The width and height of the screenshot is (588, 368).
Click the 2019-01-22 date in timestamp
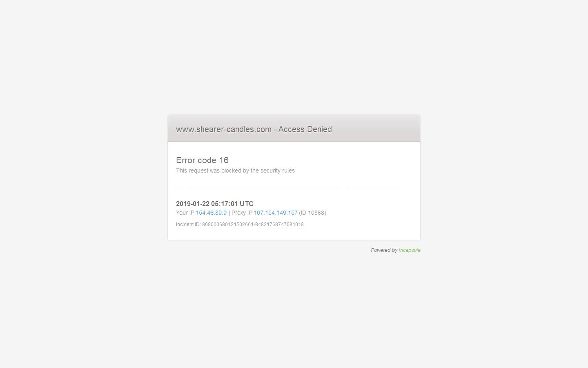point(192,204)
